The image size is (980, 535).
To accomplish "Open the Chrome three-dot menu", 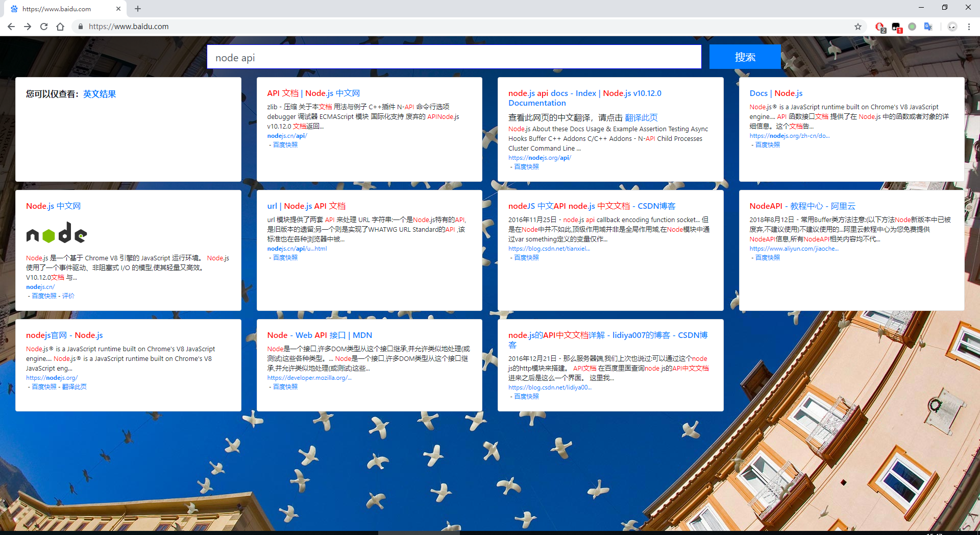I will tap(969, 27).
